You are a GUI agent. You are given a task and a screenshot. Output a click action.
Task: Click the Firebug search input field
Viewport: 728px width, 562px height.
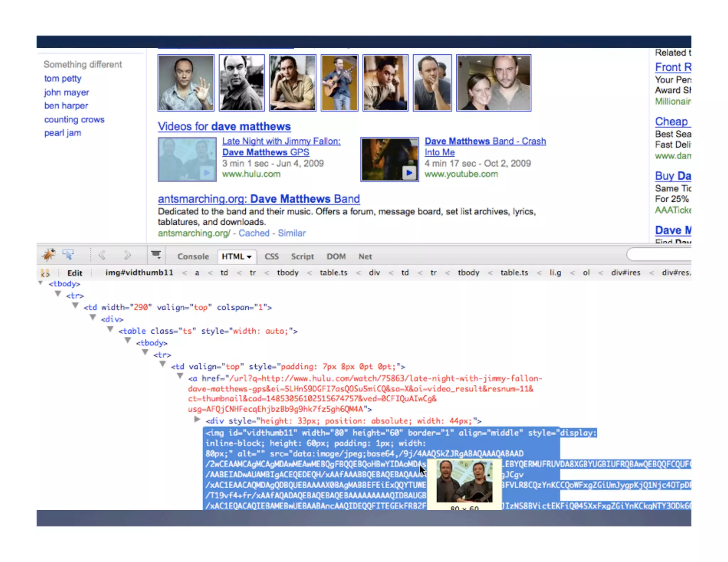(x=659, y=255)
